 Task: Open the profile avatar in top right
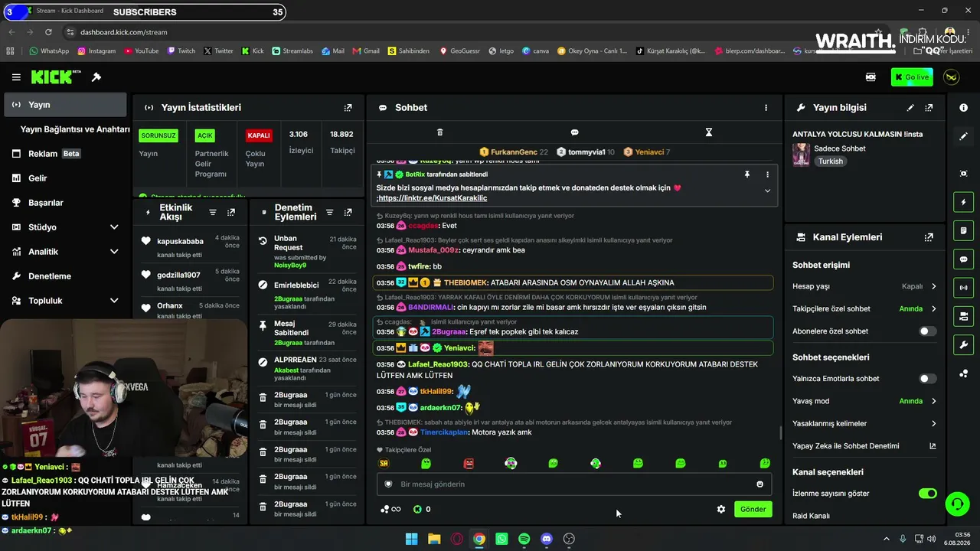(951, 77)
